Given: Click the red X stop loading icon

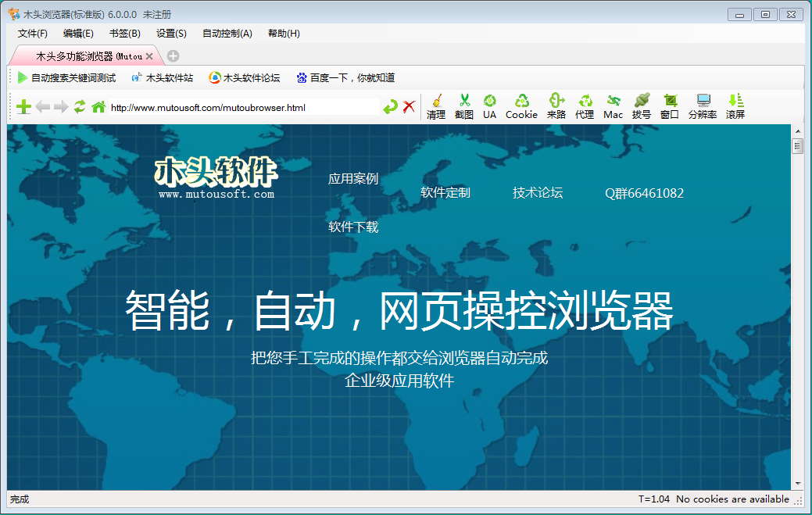Looking at the screenshot, I should [x=409, y=107].
